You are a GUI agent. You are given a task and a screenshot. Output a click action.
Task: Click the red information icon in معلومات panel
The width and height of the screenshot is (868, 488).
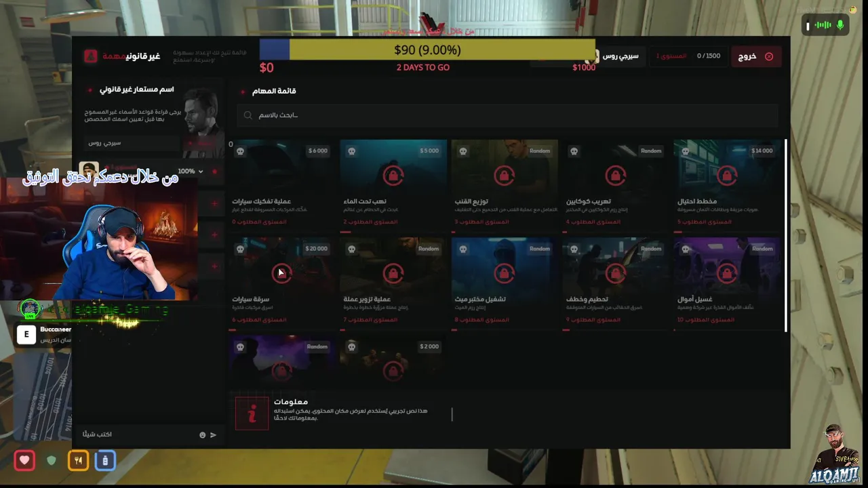coord(252,413)
